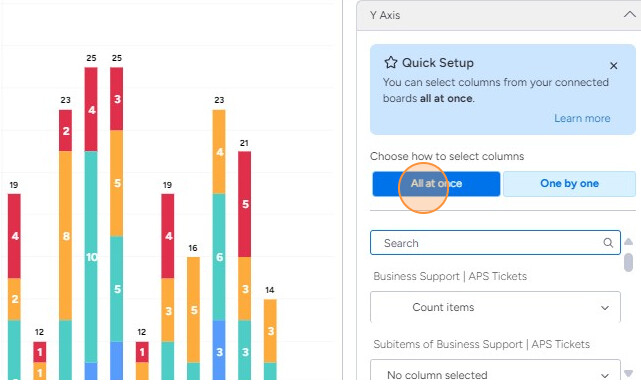Select the blue segment labeled 3
The image size is (641, 384).
219,350
